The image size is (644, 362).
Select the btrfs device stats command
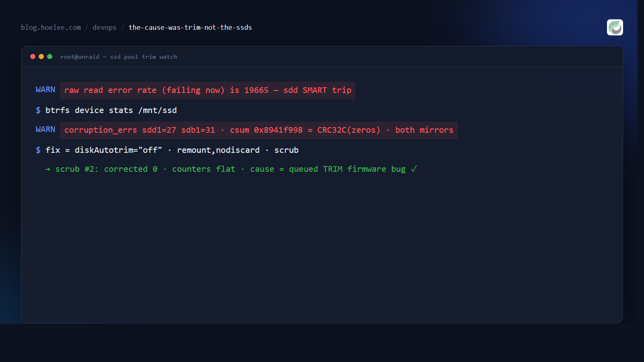pos(111,110)
